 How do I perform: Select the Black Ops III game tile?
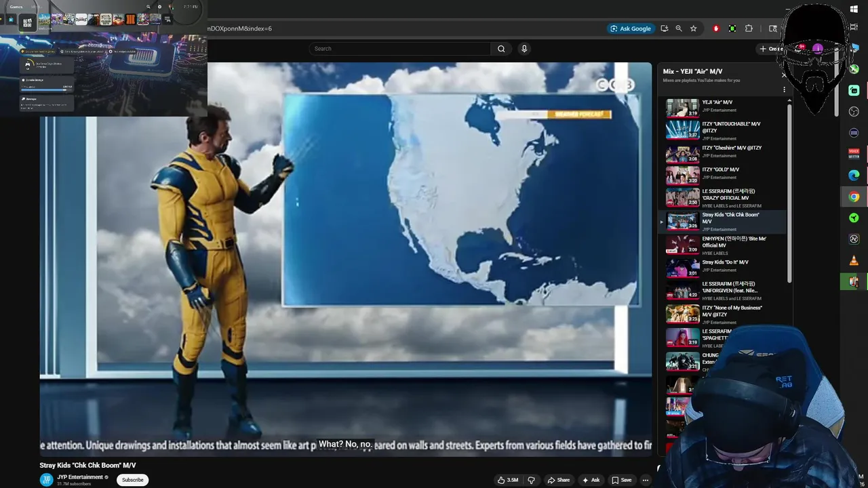pos(130,20)
